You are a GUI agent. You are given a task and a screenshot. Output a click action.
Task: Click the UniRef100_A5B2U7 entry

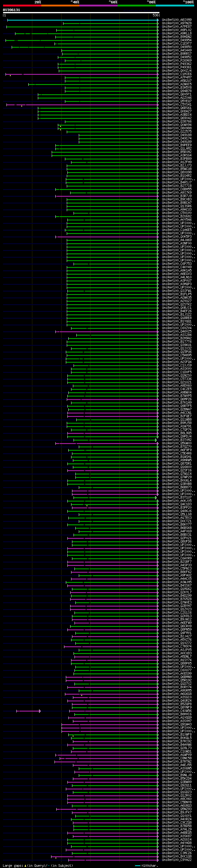(176, 81)
